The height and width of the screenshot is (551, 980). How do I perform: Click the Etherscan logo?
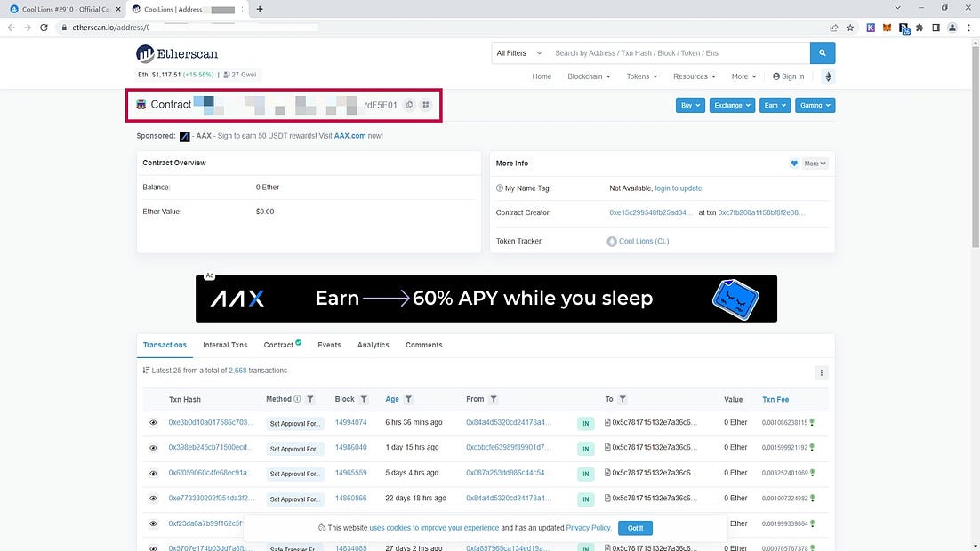pyautogui.click(x=177, y=53)
